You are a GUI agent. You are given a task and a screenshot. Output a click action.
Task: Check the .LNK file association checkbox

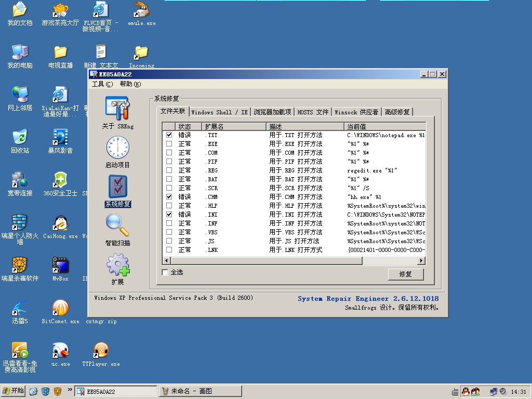[169, 249]
